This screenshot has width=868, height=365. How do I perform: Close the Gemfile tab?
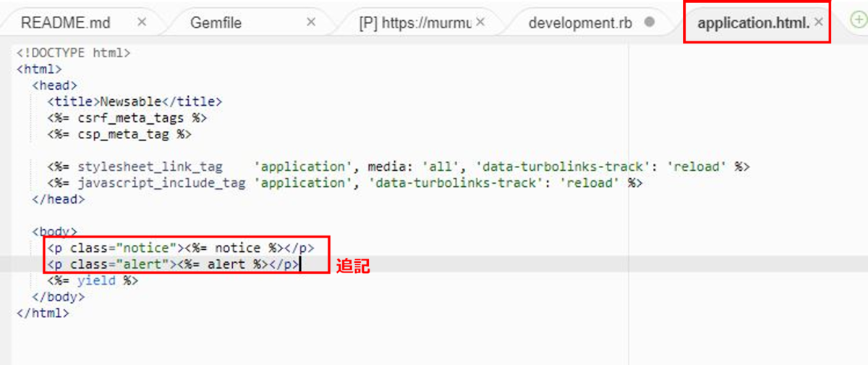click(x=311, y=22)
